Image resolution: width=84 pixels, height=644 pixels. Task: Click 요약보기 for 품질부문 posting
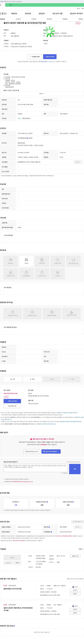75,590
